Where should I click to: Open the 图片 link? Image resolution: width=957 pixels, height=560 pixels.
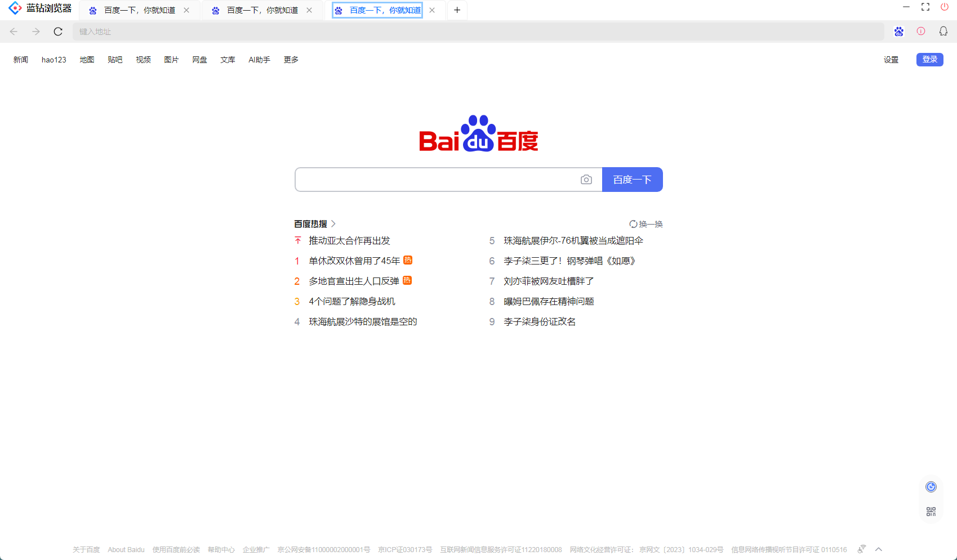pos(171,60)
